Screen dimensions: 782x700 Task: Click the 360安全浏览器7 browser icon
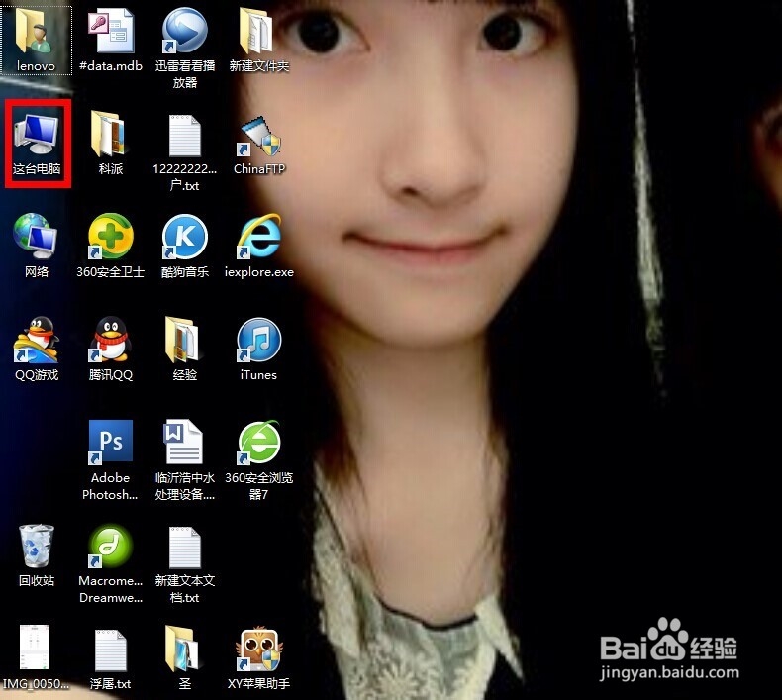(x=258, y=442)
